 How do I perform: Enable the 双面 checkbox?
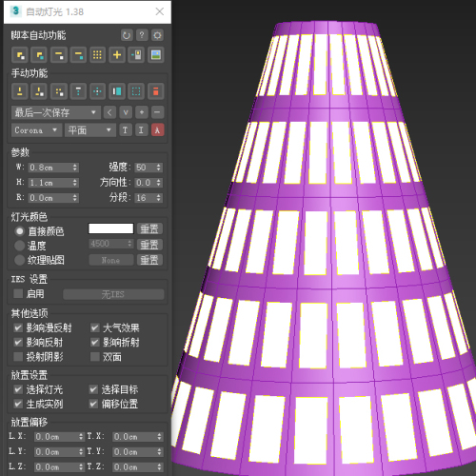[x=94, y=357]
